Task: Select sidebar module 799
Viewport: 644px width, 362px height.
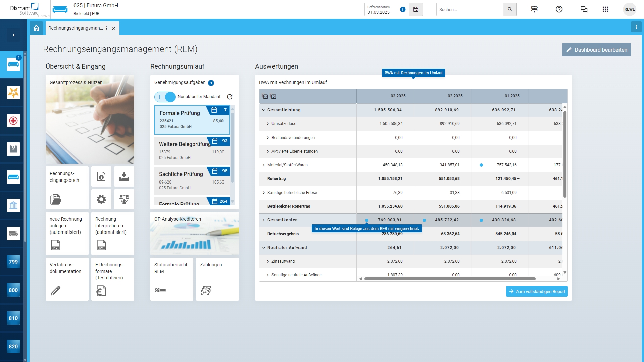Action: click(x=13, y=262)
